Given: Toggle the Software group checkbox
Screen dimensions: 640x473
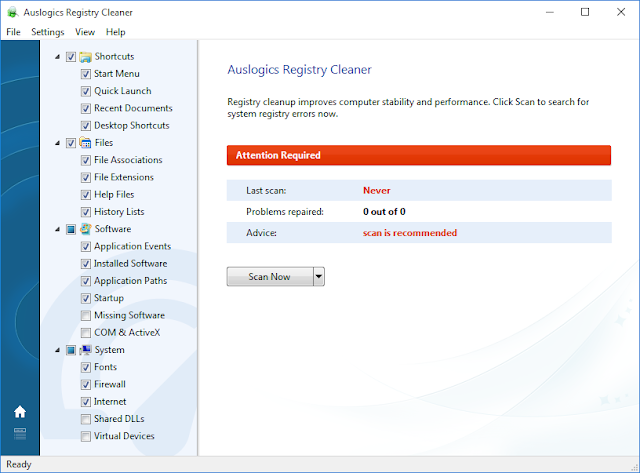Looking at the screenshot, I should [x=71, y=229].
